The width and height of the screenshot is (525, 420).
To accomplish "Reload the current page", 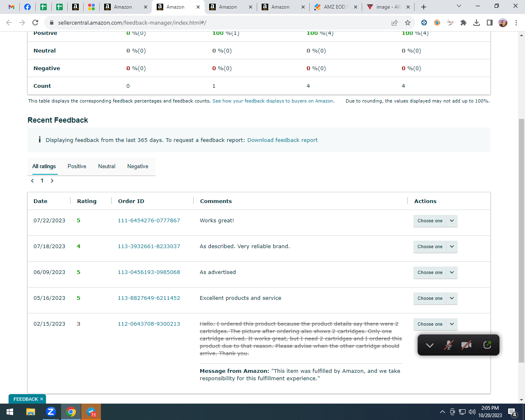I will (x=35, y=23).
